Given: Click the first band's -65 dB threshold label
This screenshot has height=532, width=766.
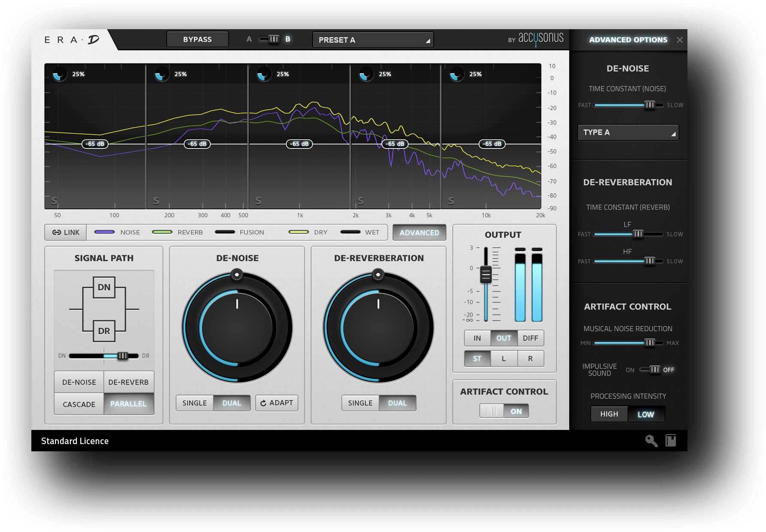Looking at the screenshot, I should pyautogui.click(x=95, y=144).
